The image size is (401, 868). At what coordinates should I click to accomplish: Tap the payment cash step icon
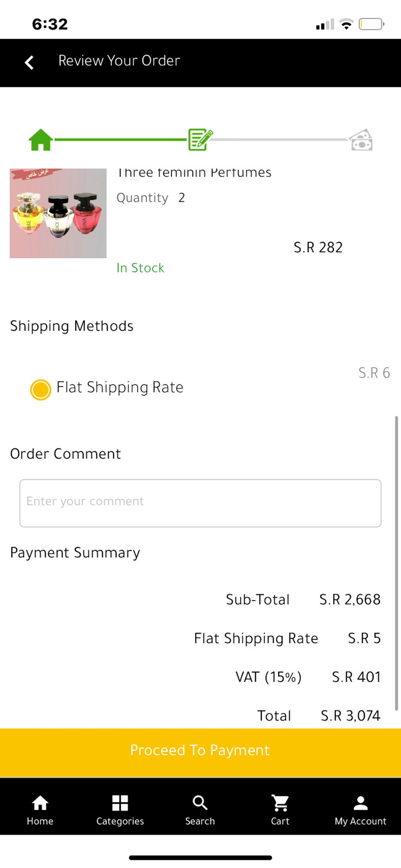(361, 140)
